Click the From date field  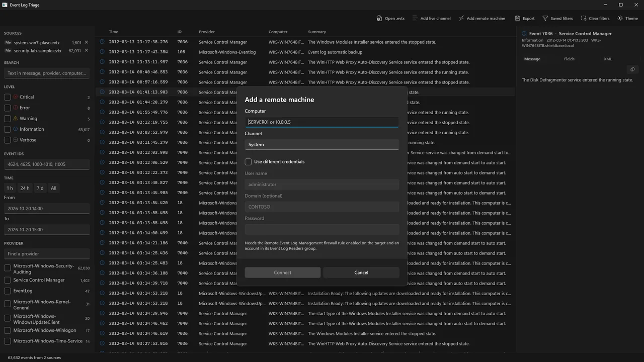click(47, 208)
